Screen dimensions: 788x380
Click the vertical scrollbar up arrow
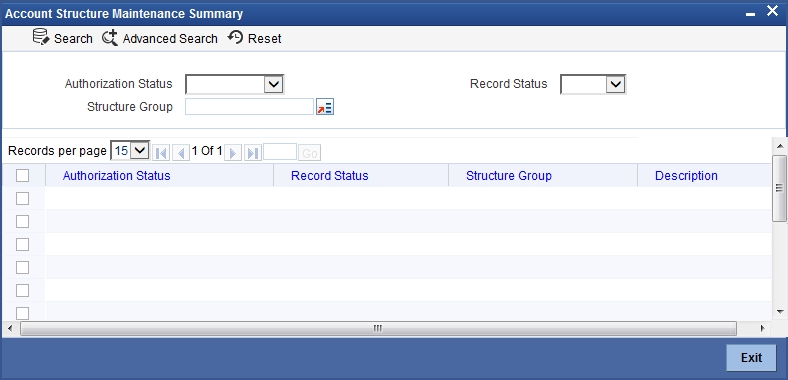point(780,146)
